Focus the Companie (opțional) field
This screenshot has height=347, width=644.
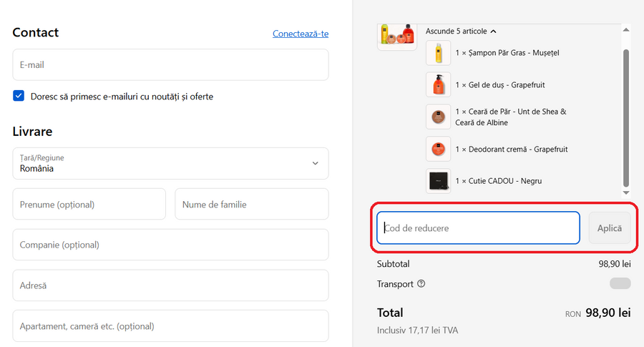click(170, 245)
